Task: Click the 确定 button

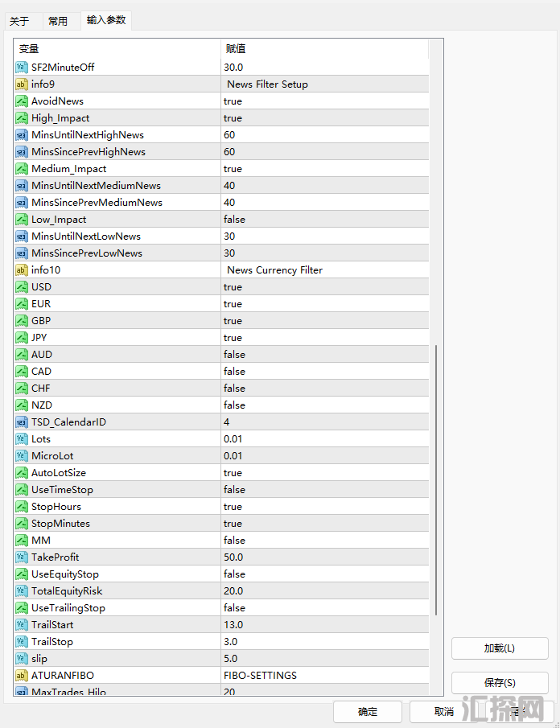Action: coord(368,712)
